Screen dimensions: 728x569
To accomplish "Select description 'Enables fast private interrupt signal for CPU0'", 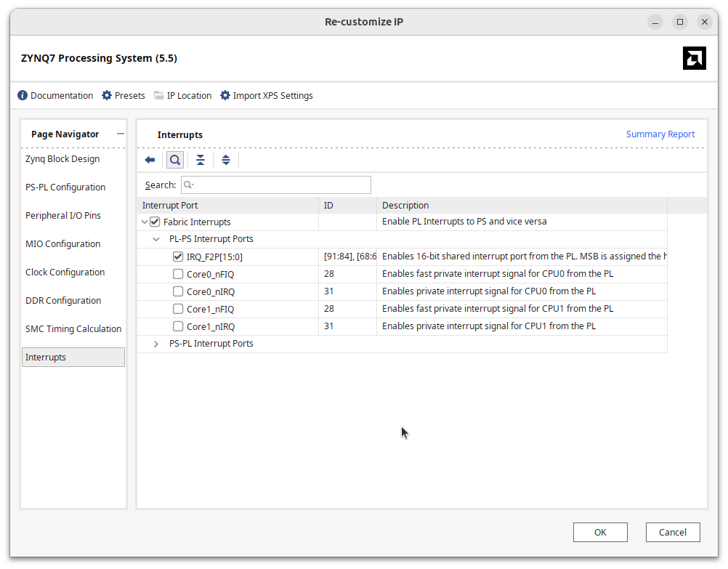I will click(x=497, y=274).
